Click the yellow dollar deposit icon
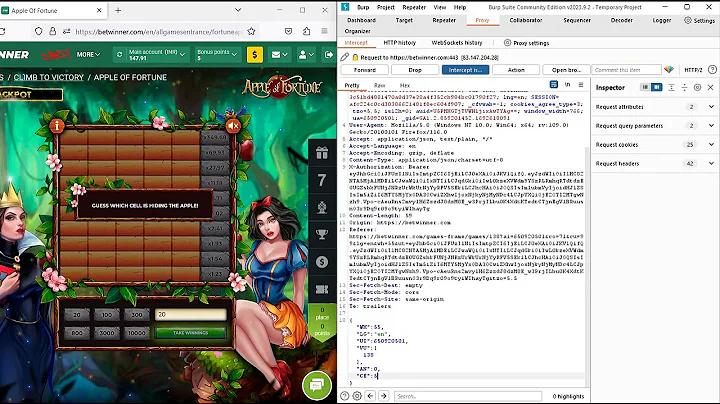The image size is (720, 404). [255, 55]
